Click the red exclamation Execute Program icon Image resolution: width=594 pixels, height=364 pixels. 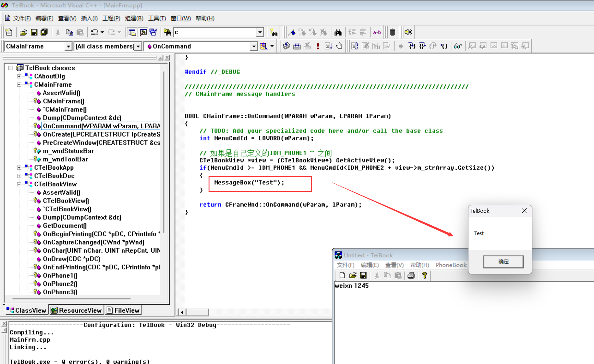click(x=318, y=46)
